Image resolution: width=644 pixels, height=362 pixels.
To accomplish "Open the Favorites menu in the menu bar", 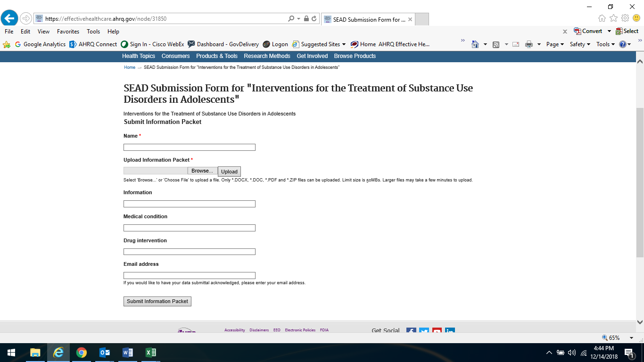I will point(68,32).
